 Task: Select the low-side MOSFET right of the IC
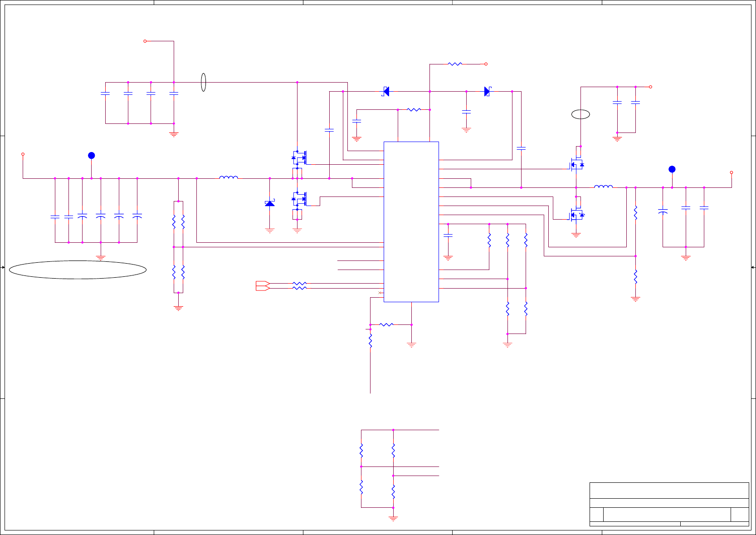click(x=577, y=215)
